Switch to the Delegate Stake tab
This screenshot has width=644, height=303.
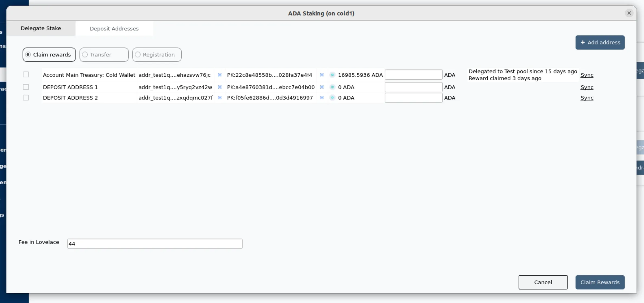pos(41,28)
